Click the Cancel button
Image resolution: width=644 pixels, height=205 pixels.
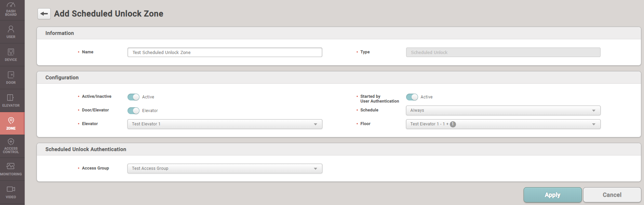[612, 195]
